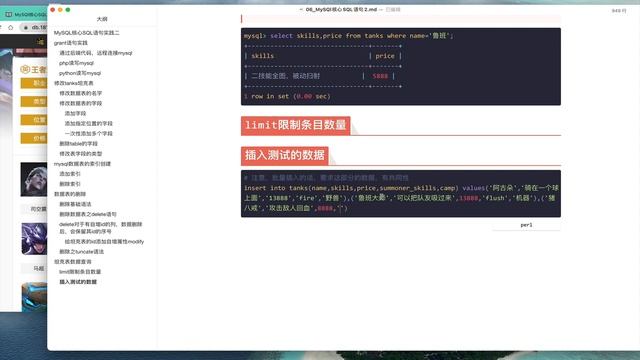Jump to 修改tanks坦克表 section
Screen dimensions: 640x360
(73, 83)
